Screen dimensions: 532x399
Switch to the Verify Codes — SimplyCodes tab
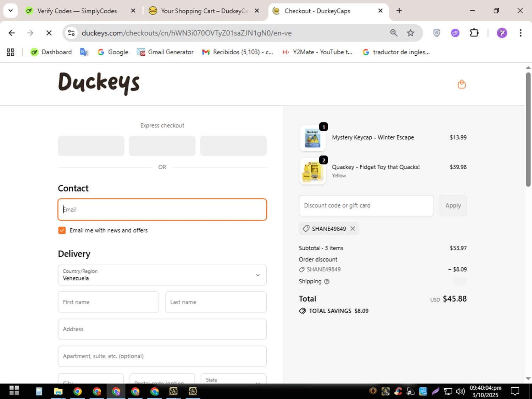(77, 11)
